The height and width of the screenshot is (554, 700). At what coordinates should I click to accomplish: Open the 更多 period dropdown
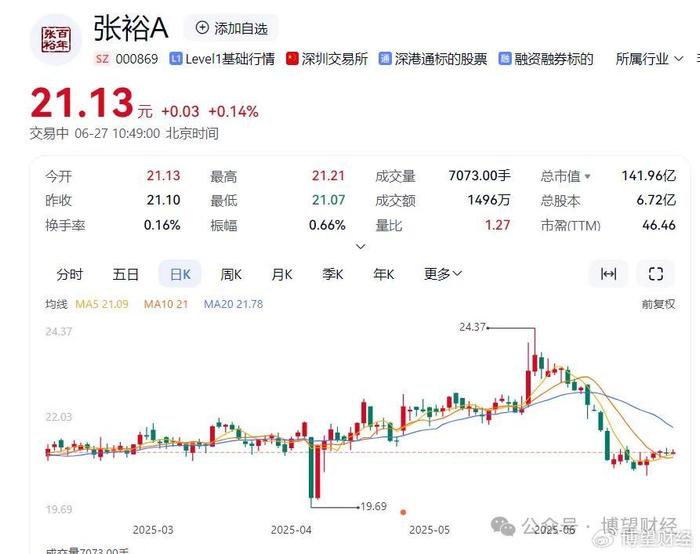pos(443,274)
